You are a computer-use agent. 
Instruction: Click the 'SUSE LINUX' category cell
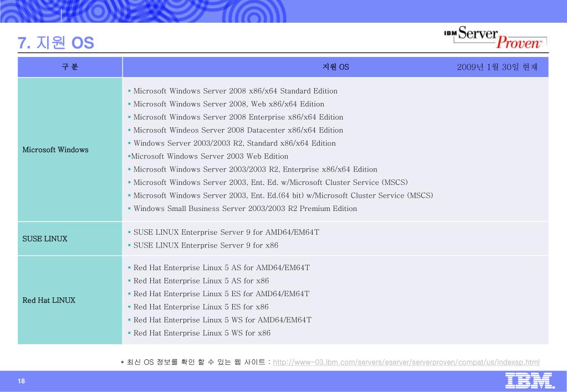(70, 239)
